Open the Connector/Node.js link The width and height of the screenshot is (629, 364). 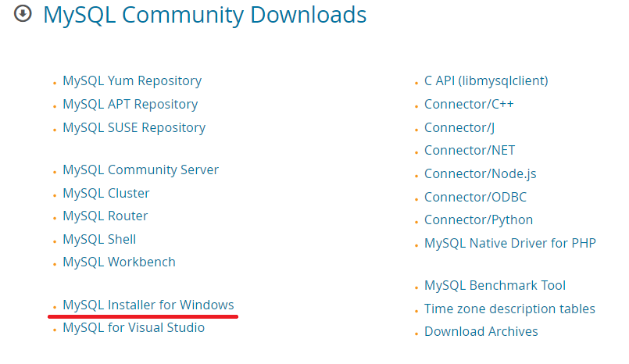click(481, 173)
